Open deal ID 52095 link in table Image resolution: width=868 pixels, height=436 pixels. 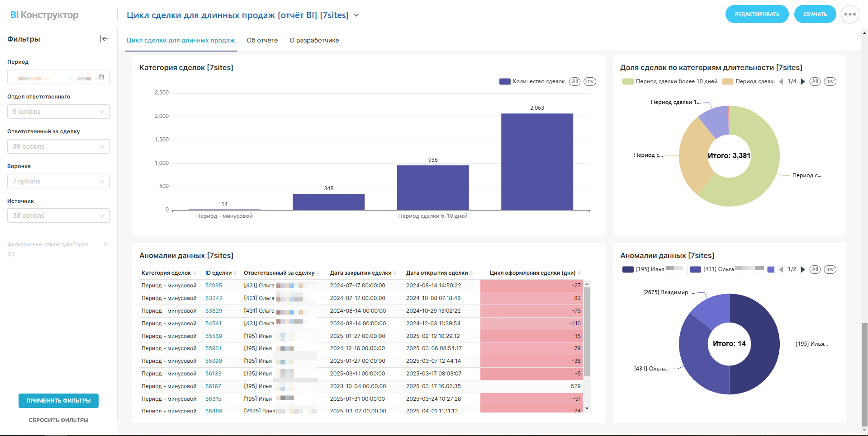(x=213, y=286)
